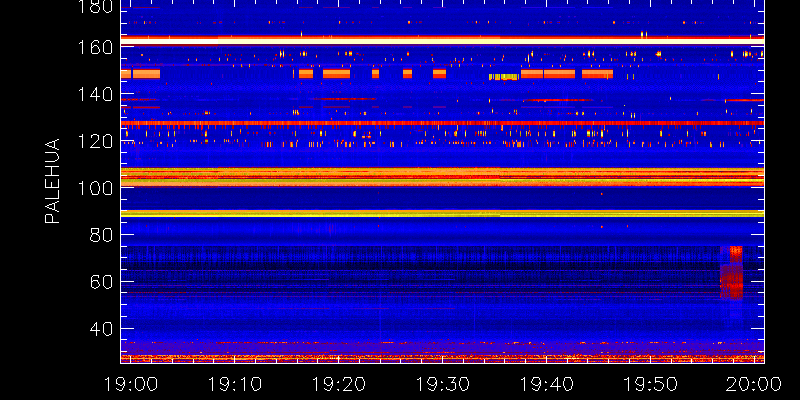Click the 19:20 time axis label
Image resolution: width=800 pixels, height=400 pixels.
coord(338,384)
